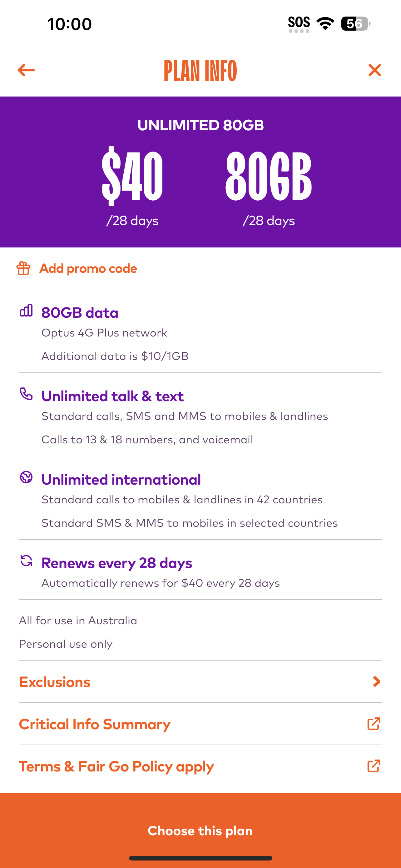Expand the Exclusions chevron
Screen dimensions: 401x868
377,682
